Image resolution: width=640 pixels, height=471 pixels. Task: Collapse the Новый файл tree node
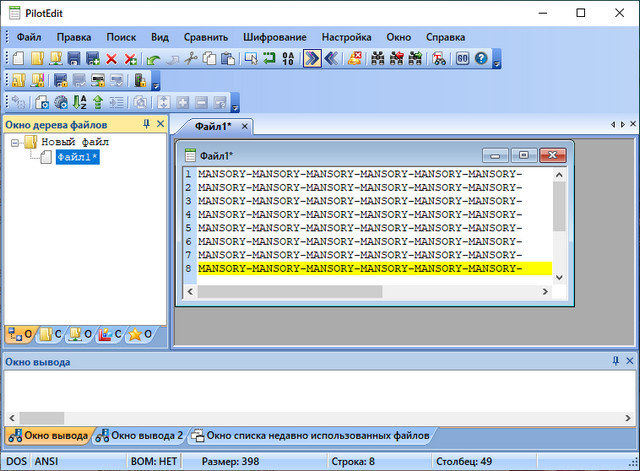[x=16, y=142]
